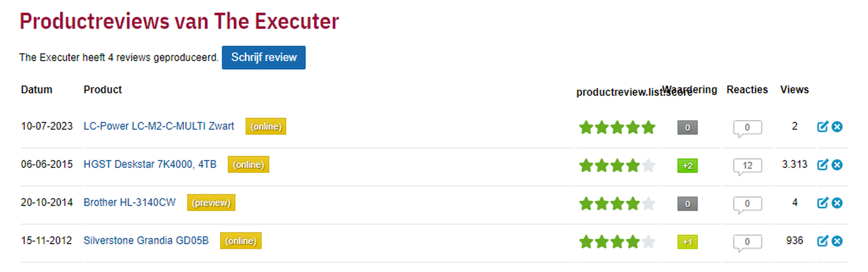Click the reactions bubble for LC-Power review
Screen dimensions: 868x272
click(x=747, y=127)
